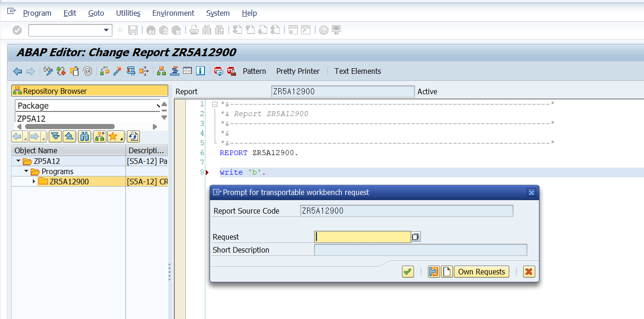
Task: Click the Create Request blank page icon
Action: [x=447, y=272]
